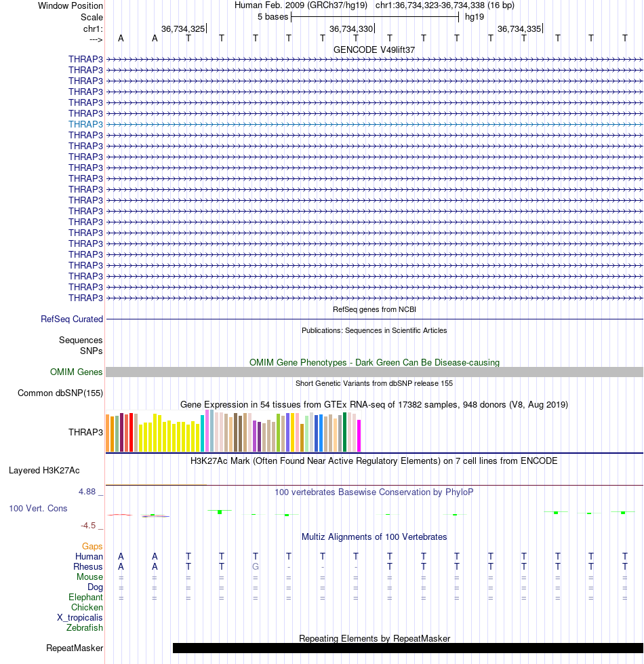
Task: Click the '--->' sequence direction arrow label
Action: (96, 39)
